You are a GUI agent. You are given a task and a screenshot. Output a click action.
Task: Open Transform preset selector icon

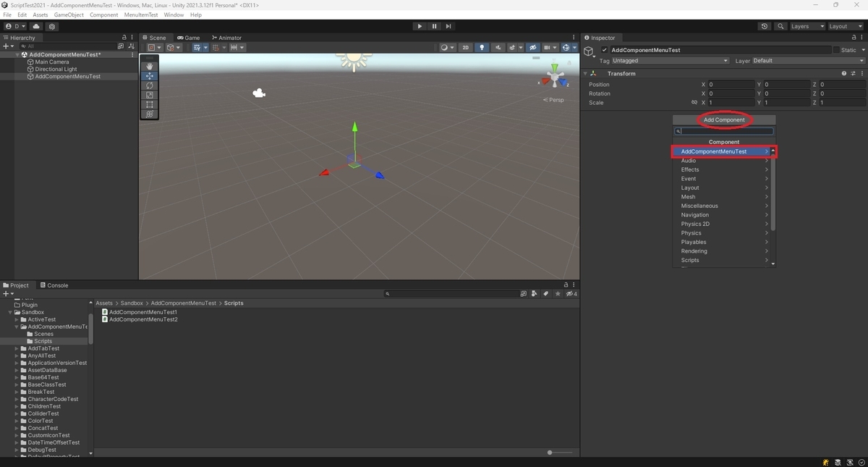point(853,73)
